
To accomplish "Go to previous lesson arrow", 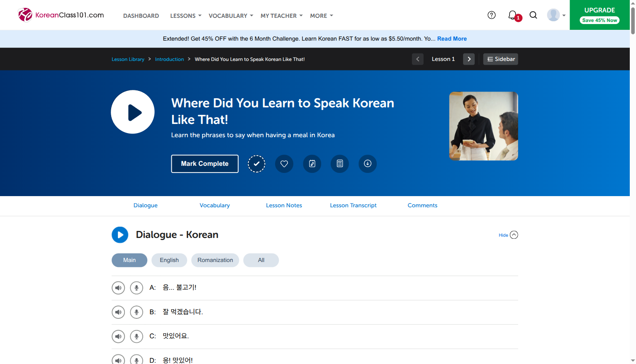I will pos(418,59).
